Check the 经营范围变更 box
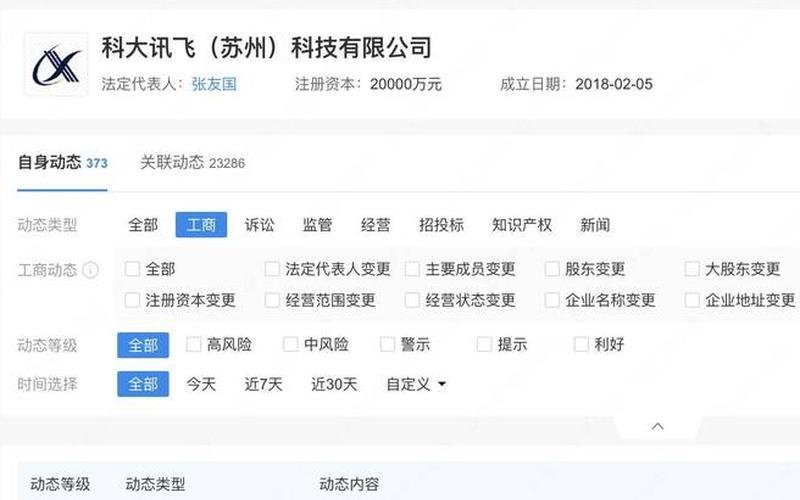 point(272,300)
